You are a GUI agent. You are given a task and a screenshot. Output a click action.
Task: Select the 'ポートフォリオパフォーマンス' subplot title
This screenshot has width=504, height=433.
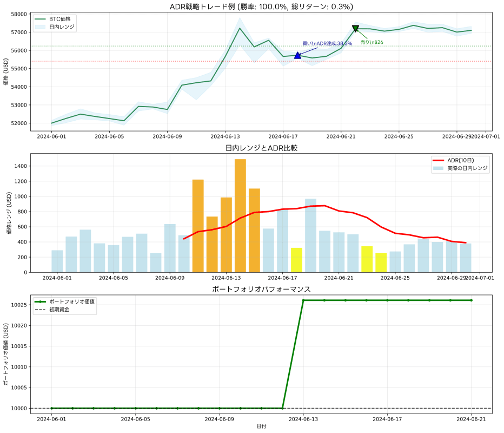[261, 289]
